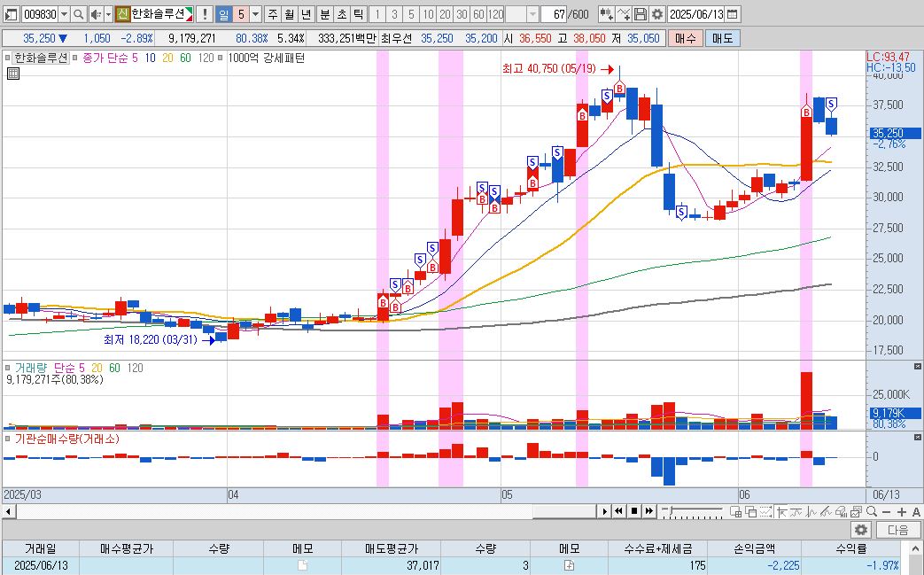Click the window tile layout icon
This screenshot has width=924, height=575.
(x=736, y=512)
